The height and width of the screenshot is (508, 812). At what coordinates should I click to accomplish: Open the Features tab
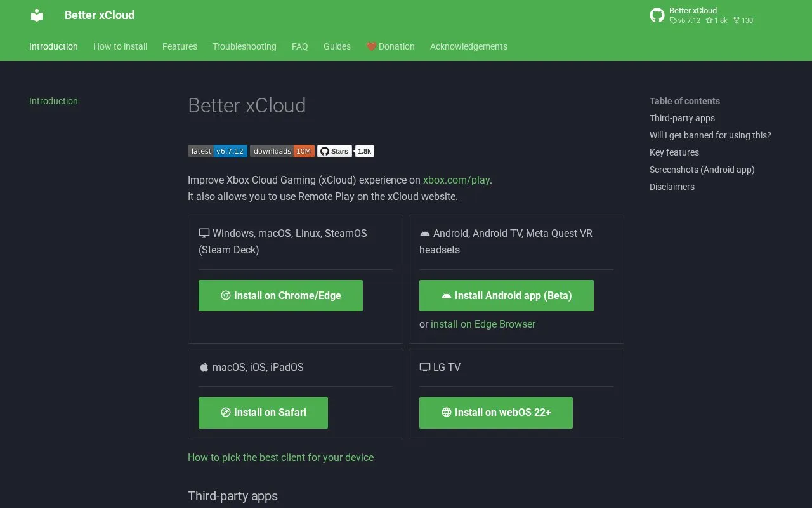(180, 46)
